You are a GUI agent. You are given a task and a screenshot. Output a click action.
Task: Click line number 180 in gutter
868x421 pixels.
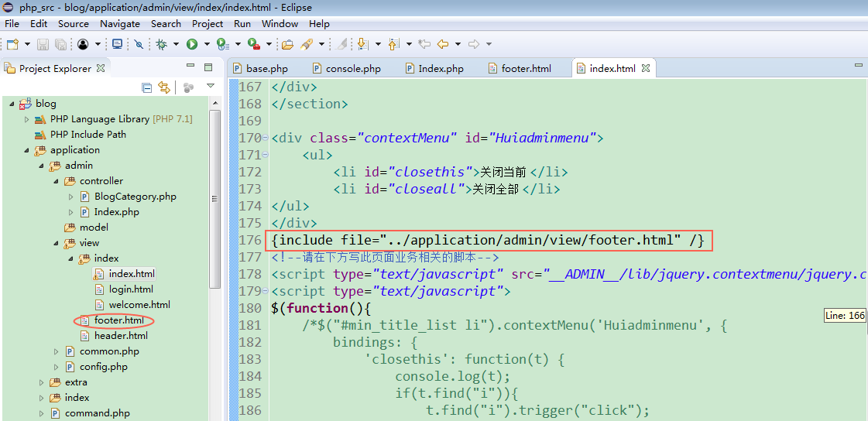(249, 308)
